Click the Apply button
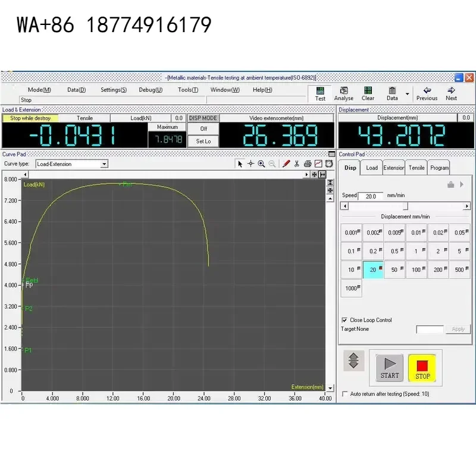The image size is (476, 476). [x=458, y=329]
